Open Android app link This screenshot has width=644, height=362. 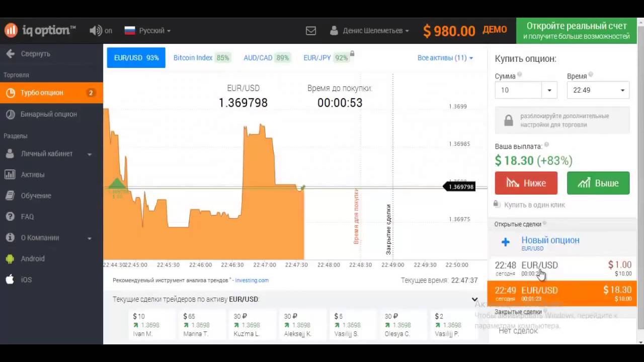click(51, 258)
